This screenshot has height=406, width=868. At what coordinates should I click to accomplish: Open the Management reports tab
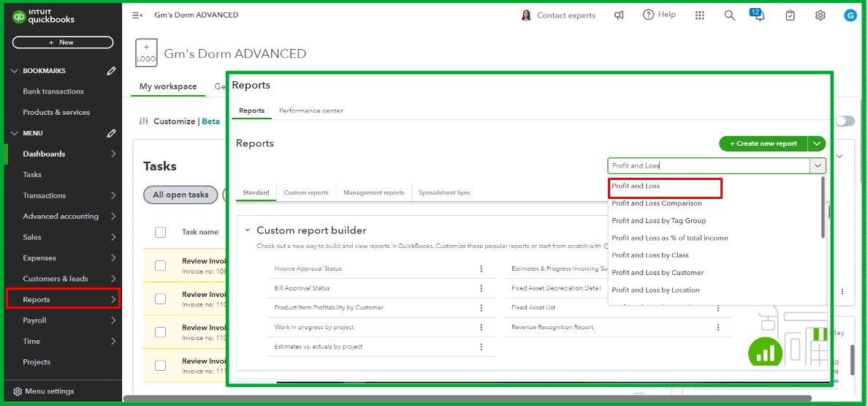click(373, 192)
